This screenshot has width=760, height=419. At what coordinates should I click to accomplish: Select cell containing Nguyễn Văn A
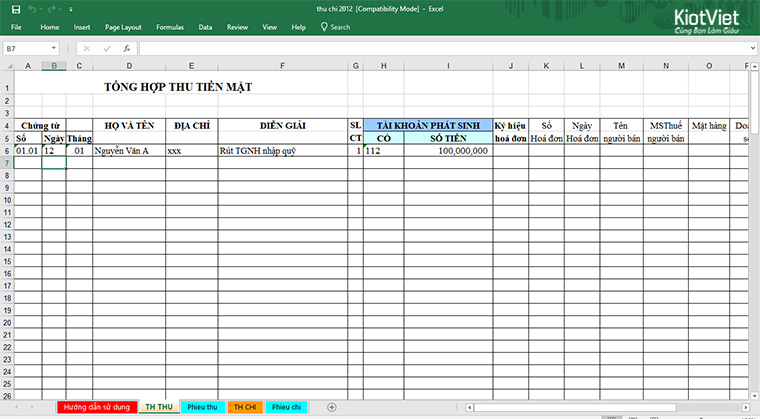click(x=128, y=151)
